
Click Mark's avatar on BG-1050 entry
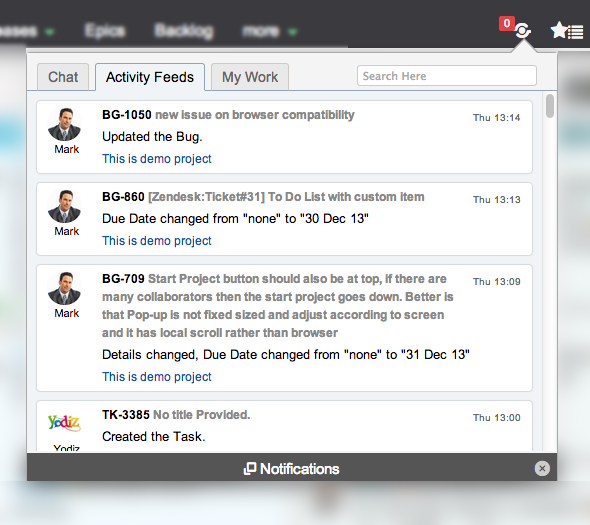64,124
